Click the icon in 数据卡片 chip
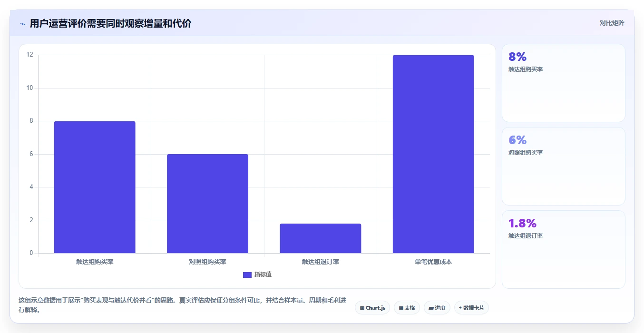This screenshot has width=644, height=333. (x=460, y=308)
